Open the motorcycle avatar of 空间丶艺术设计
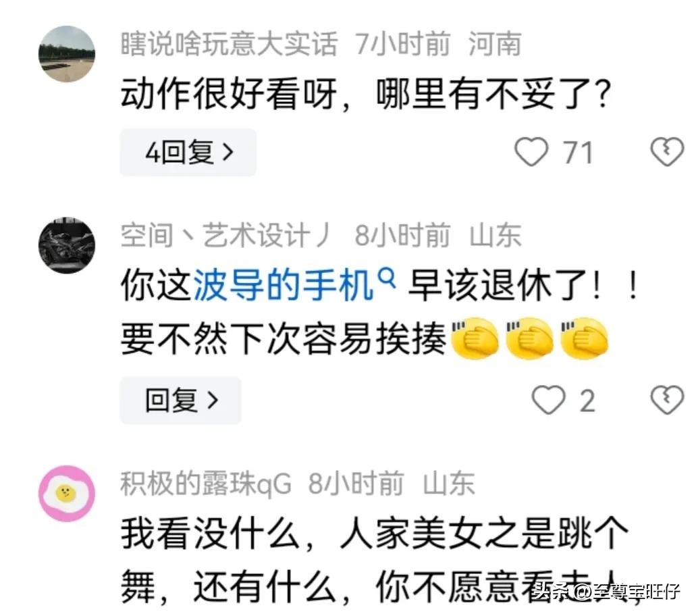This screenshot has width=696, height=616. [x=67, y=245]
